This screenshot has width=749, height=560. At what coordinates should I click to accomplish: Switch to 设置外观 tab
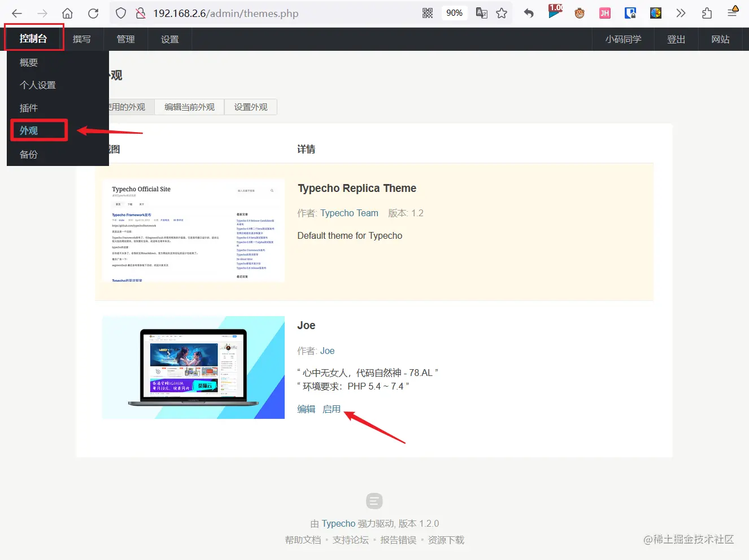pyautogui.click(x=251, y=107)
